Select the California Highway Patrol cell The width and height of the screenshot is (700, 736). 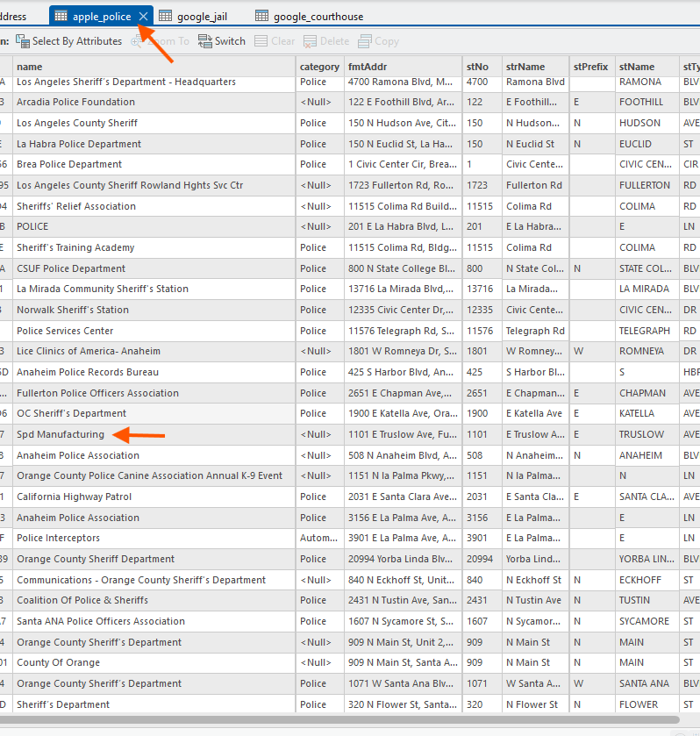coord(74,497)
